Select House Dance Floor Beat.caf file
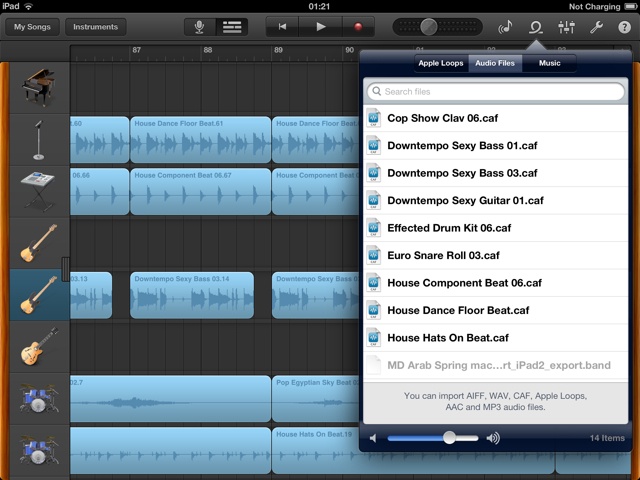The image size is (640, 480). click(x=496, y=310)
